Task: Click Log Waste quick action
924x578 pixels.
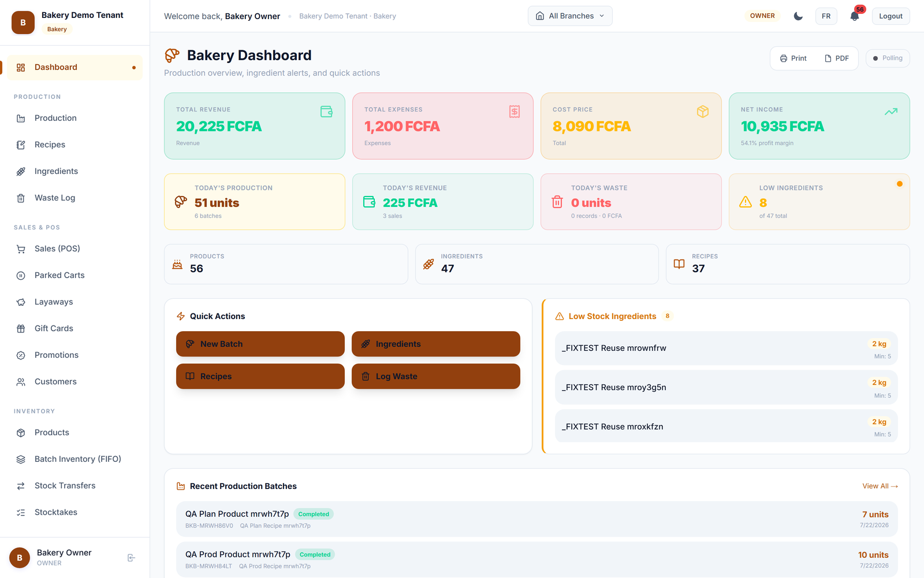Action: click(x=436, y=376)
